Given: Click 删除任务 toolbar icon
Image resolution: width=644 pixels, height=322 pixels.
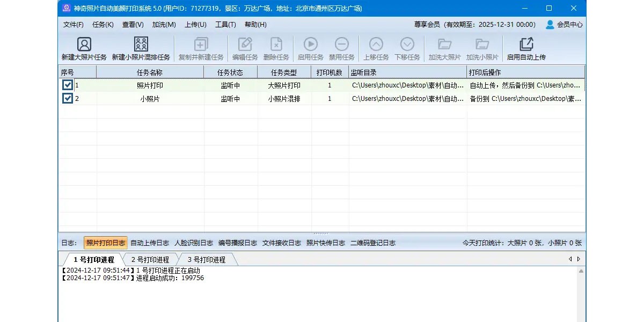Looking at the screenshot, I should (x=276, y=45).
